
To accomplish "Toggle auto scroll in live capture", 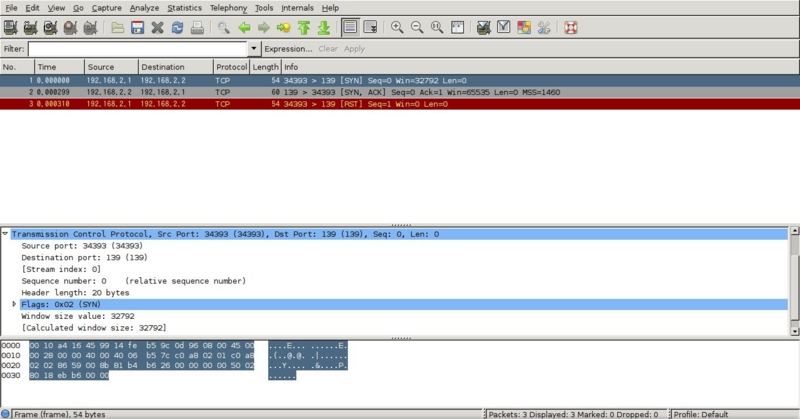I will [370, 28].
